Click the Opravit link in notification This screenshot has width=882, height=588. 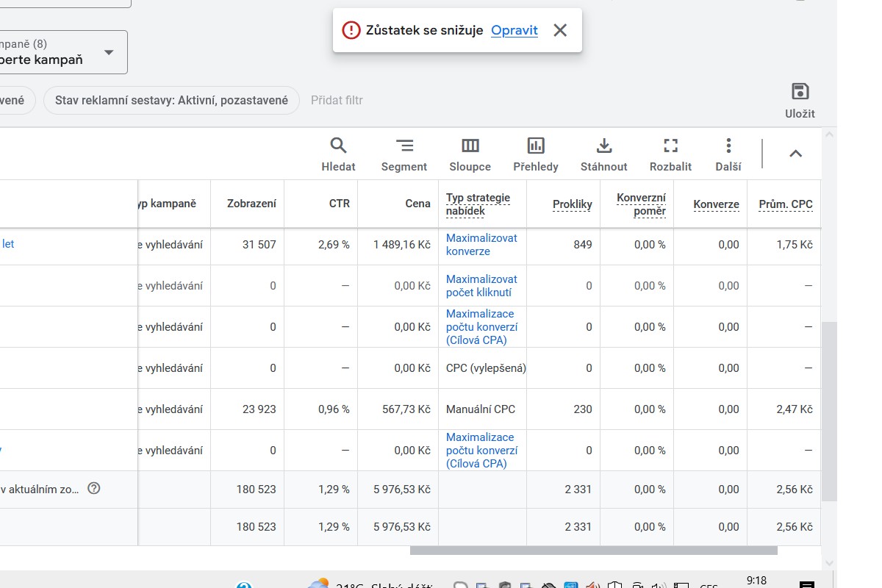514,30
